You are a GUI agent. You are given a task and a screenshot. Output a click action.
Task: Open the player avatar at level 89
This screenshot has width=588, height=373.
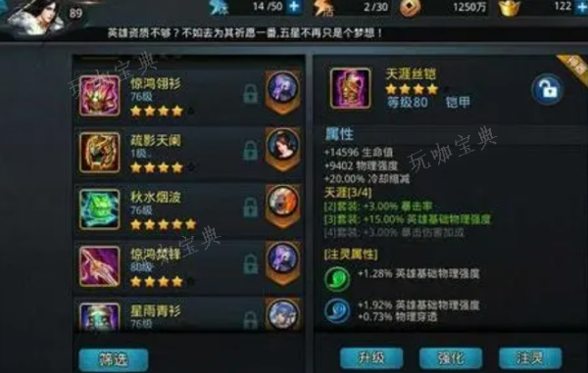pyautogui.click(x=37, y=17)
